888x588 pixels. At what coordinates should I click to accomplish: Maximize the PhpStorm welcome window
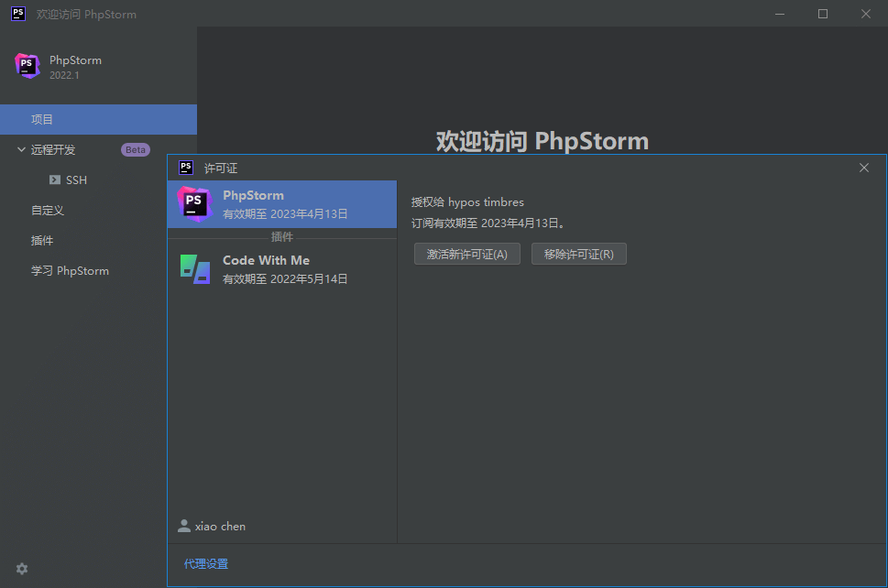[x=823, y=14]
